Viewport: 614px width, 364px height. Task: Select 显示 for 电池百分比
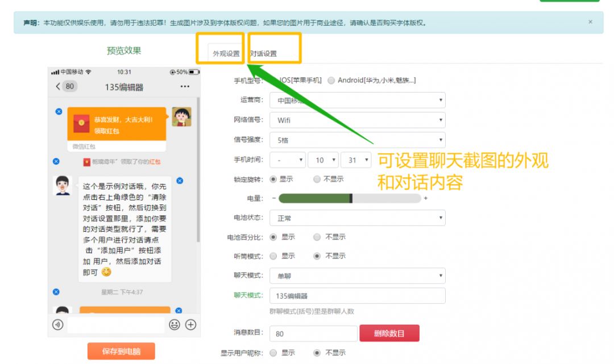tap(273, 237)
